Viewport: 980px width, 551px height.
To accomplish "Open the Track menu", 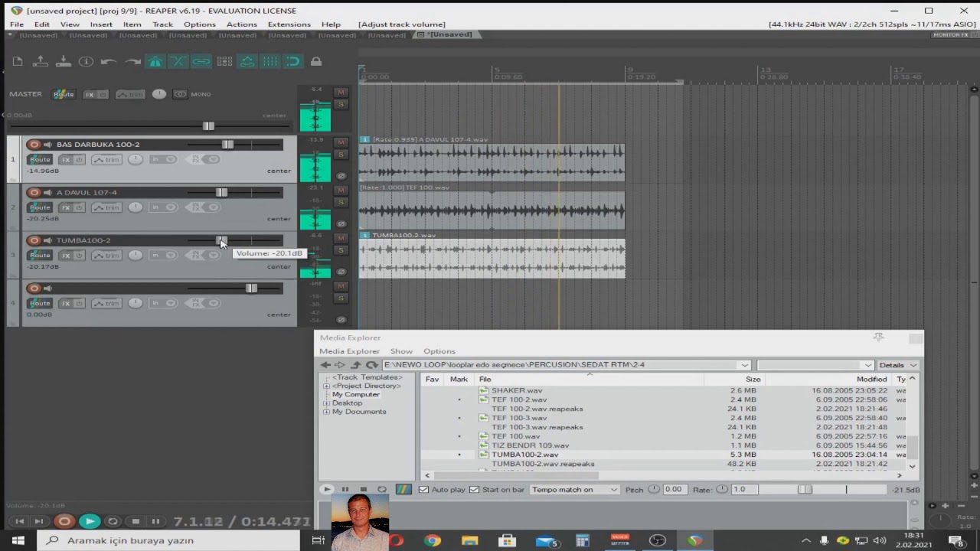I will [162, 24].
